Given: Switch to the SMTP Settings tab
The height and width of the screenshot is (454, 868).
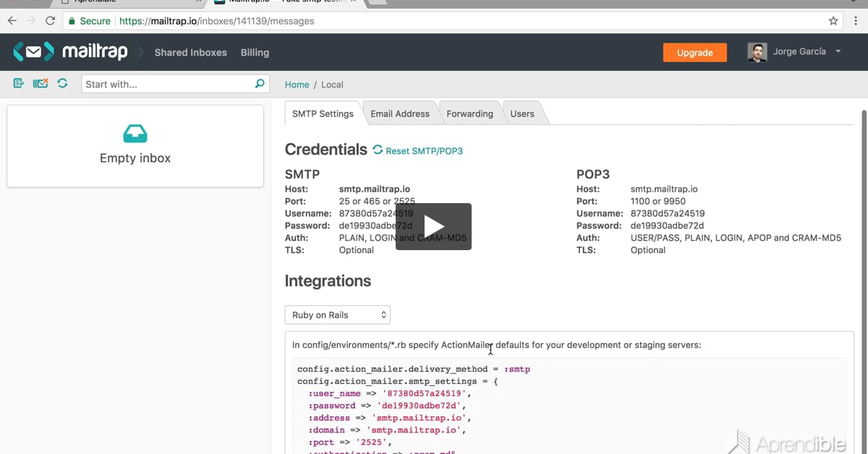Looking at the screenshot, I should 323,113.
